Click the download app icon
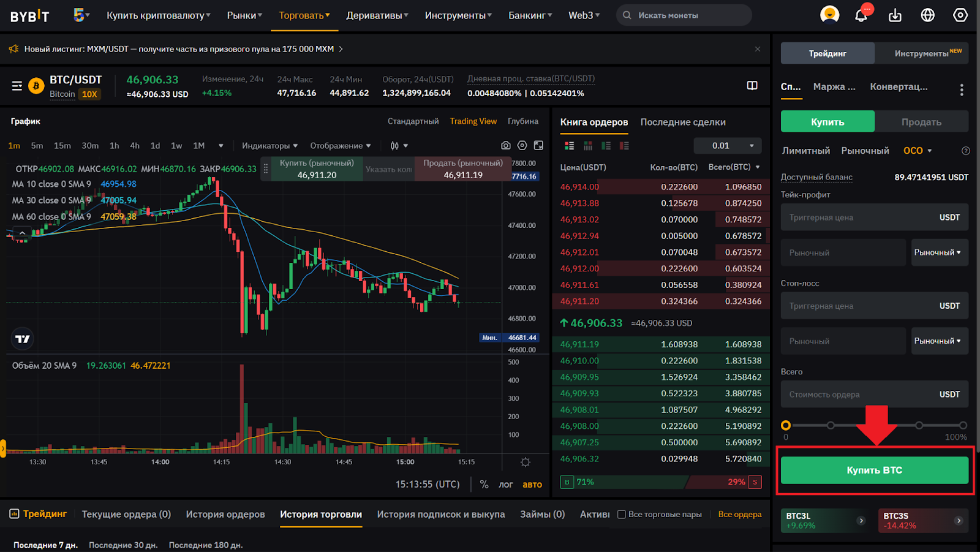The height and width of the screenshot is (552, 980). [x=895, y=15]
